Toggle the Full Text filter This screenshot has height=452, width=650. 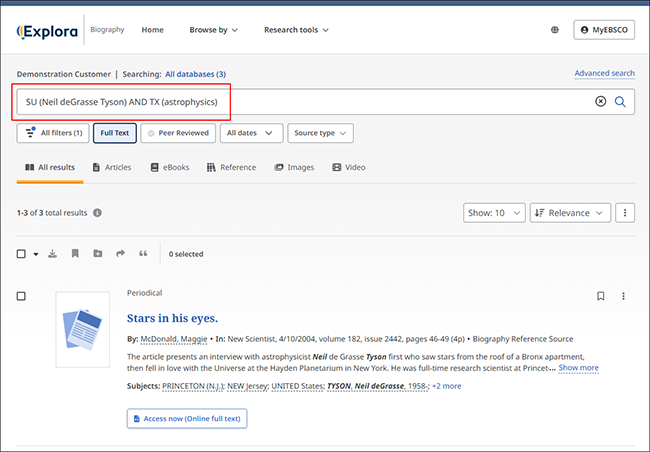point(115,133)
